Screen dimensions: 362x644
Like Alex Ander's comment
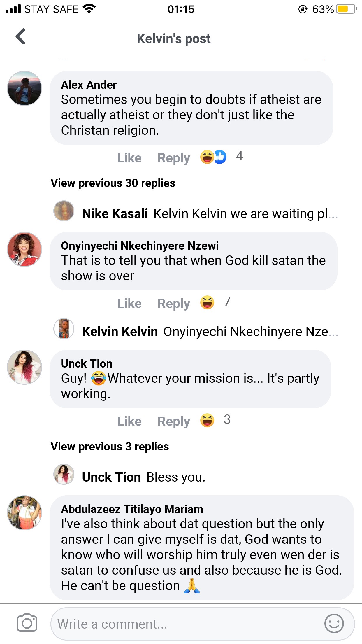(129, 158)
